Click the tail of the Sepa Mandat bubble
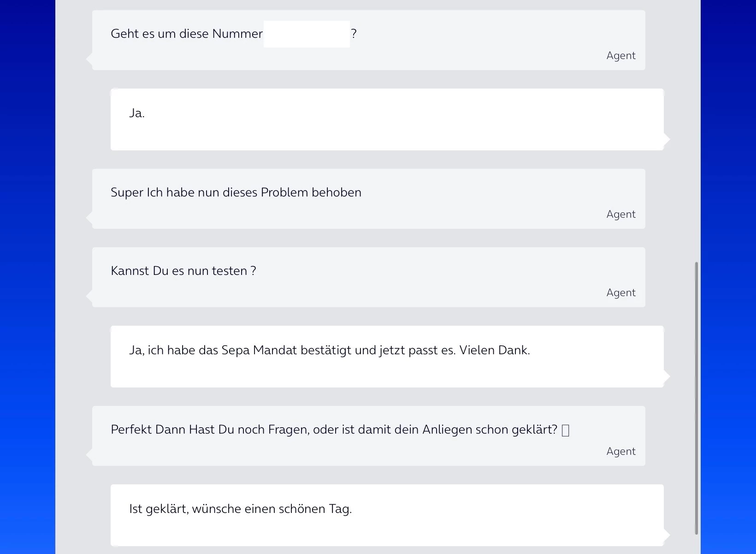 667,376
